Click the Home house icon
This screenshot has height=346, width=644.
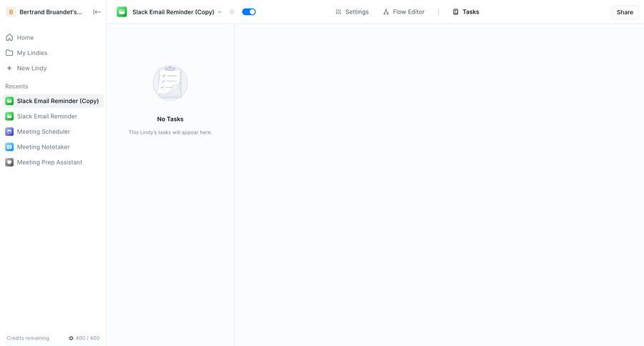[9, 37]
